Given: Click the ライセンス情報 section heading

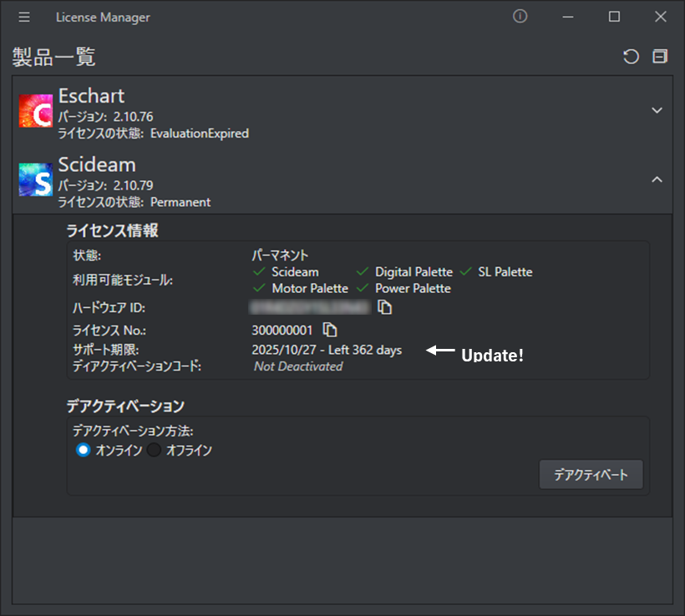Looking at the screenshot, I should coord(112,230).
